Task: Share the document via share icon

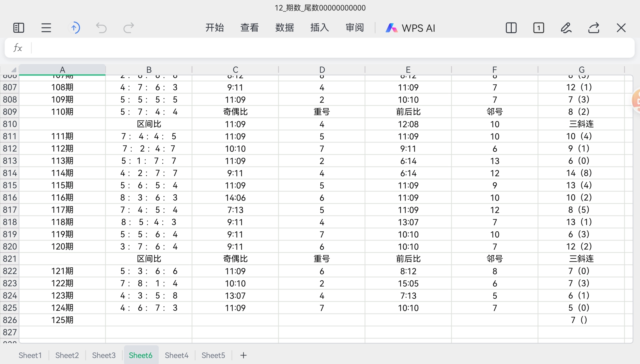Action: pos(594,28)
